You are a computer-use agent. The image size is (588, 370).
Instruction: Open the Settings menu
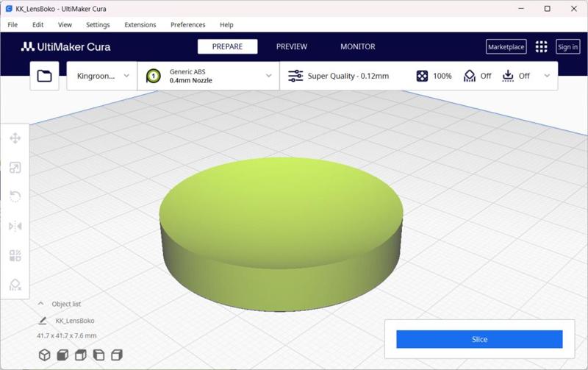point(98,25)
